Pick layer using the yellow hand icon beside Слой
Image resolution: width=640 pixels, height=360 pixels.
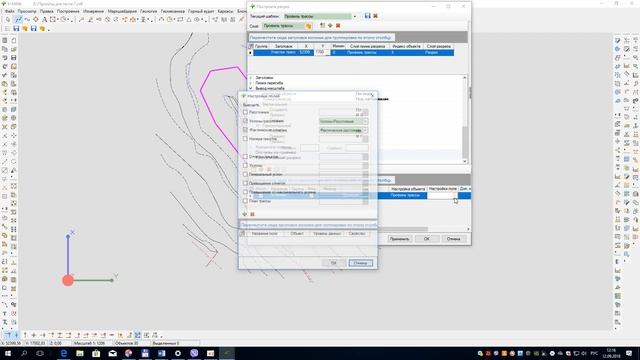[x=308, y=26]
